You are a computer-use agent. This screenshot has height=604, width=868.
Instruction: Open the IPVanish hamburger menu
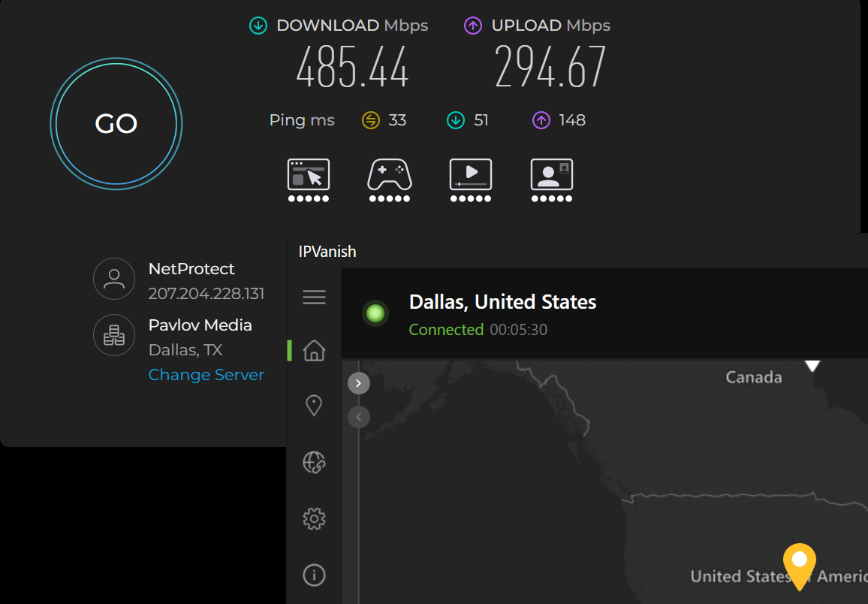[x=314, y=297]
